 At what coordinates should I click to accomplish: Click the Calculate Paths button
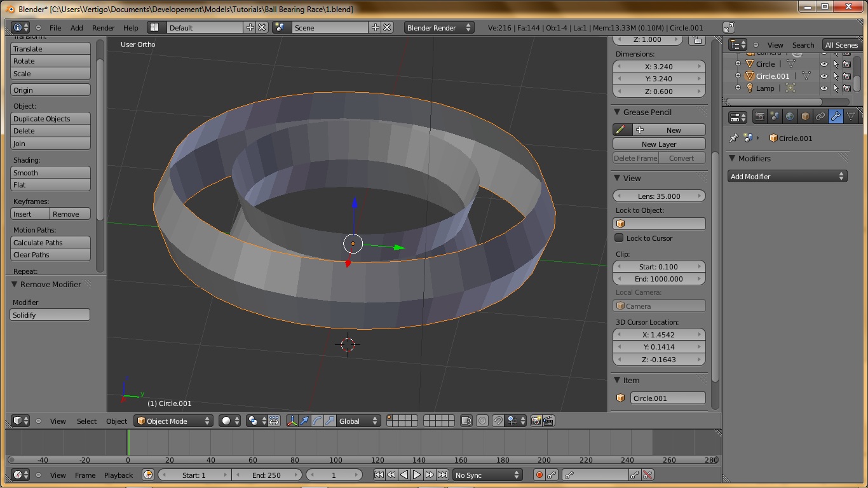point(51,242)
